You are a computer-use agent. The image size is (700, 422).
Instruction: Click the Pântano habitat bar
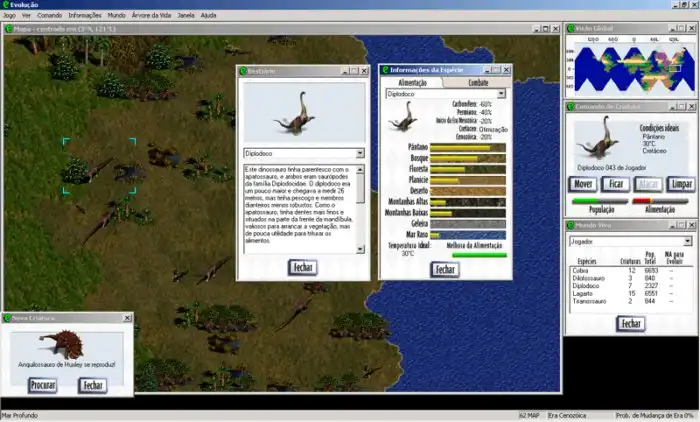point(469,147)
